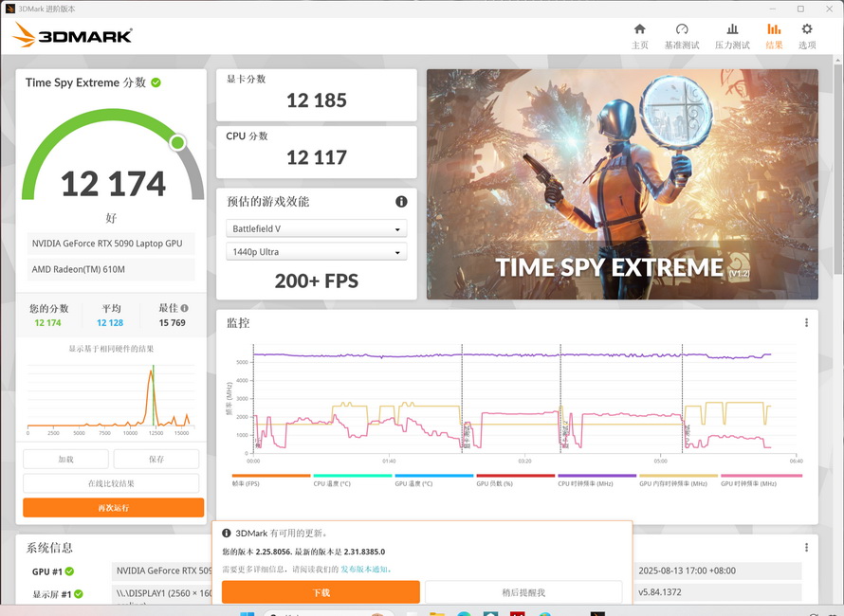Go to the 主页 home icon
Image resolution: width=844 pixels, height=616 pixels.
tap(640, 36)
